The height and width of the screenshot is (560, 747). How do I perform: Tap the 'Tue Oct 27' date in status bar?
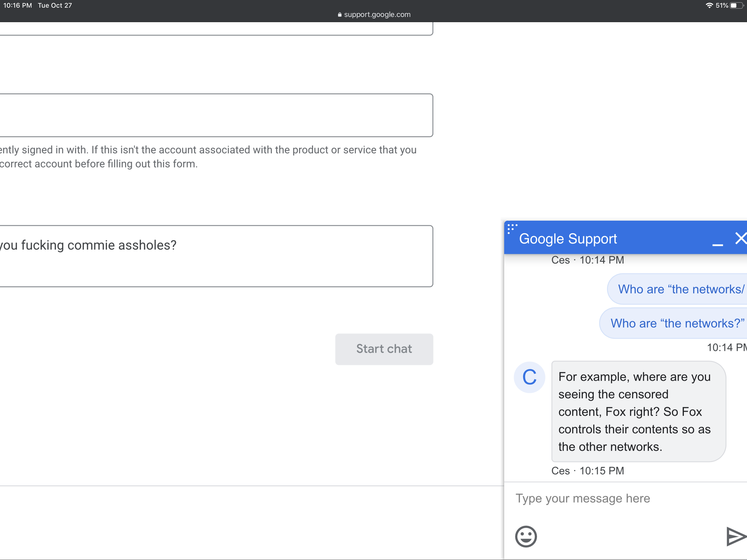click(55, 5)
